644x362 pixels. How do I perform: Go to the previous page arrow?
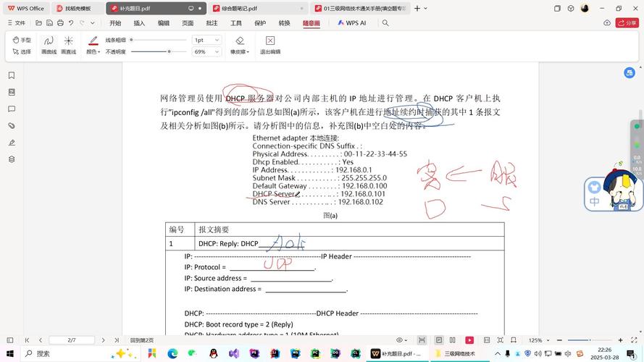pos(41,340)
